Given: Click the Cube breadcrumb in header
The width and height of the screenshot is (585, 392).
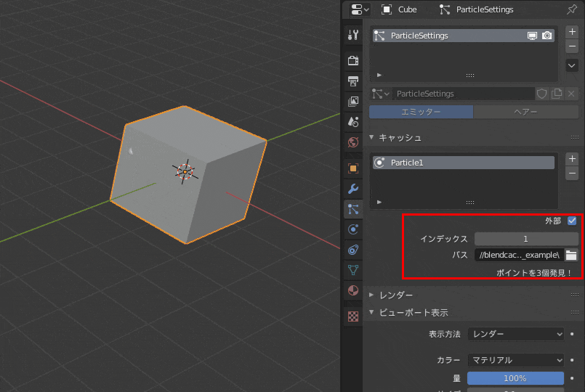Looking at the screenshot, I should click(399, 9).
